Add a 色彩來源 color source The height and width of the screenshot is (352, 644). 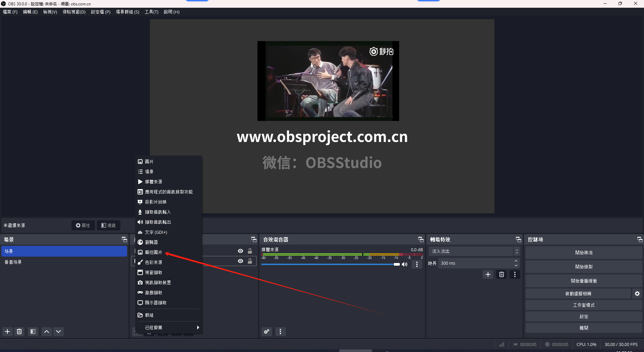coord(168,262)
